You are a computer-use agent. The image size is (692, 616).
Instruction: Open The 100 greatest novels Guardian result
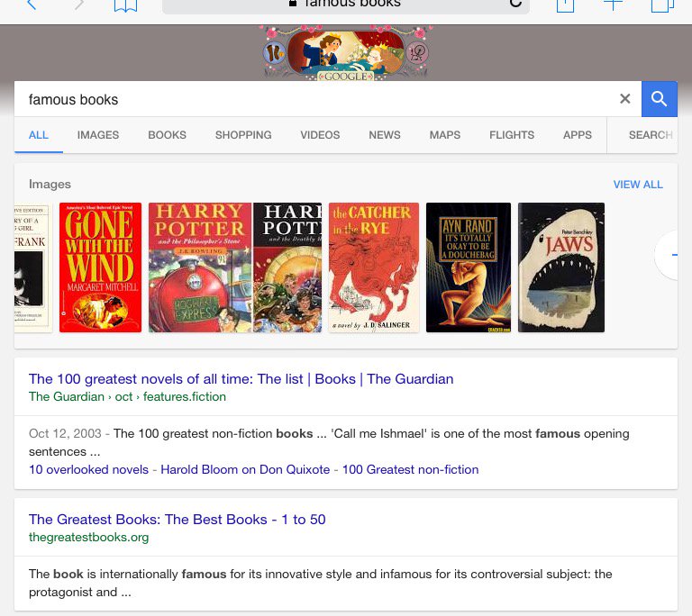click(241, 379)
